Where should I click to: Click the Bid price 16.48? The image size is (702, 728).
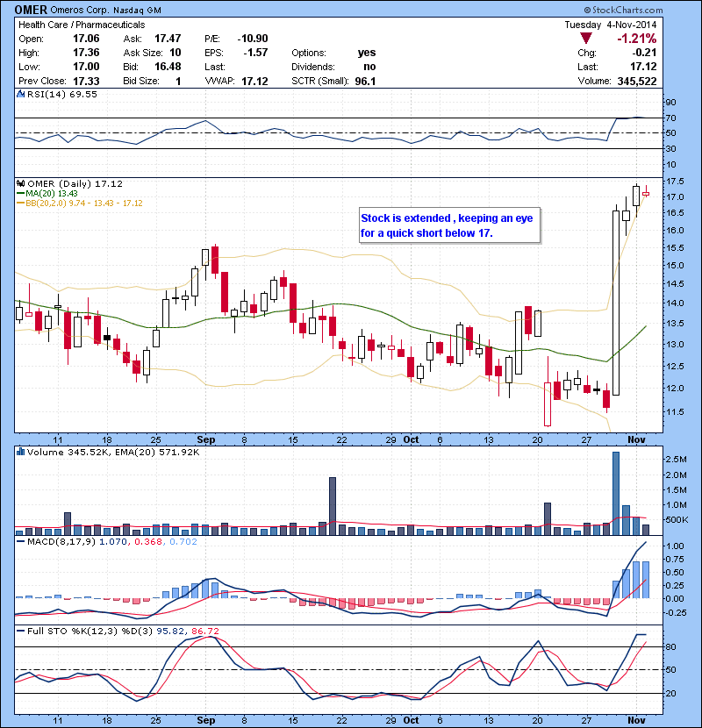pos(168,67)
